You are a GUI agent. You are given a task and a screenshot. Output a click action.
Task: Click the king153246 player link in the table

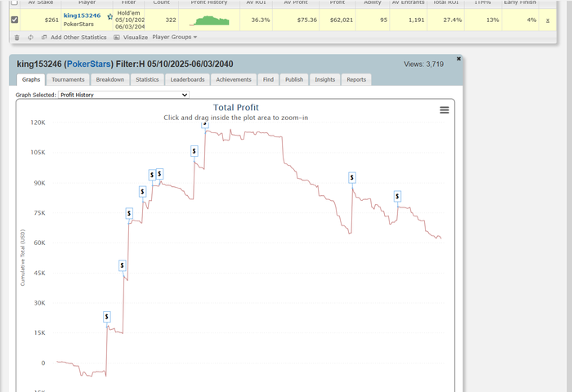[82, 16]
